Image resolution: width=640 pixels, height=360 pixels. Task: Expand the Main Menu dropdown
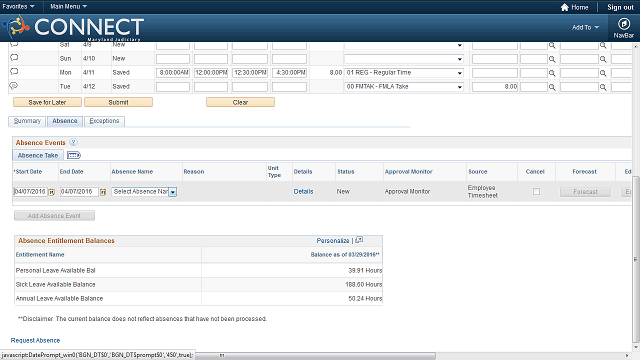pos(69,7)
